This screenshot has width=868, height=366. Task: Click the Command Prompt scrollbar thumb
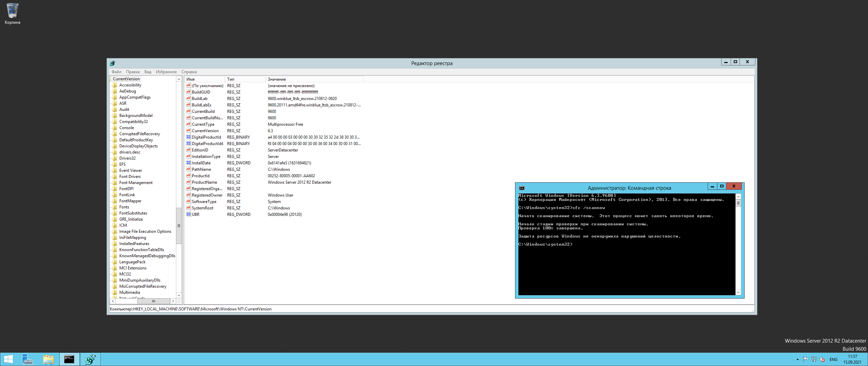738,203
